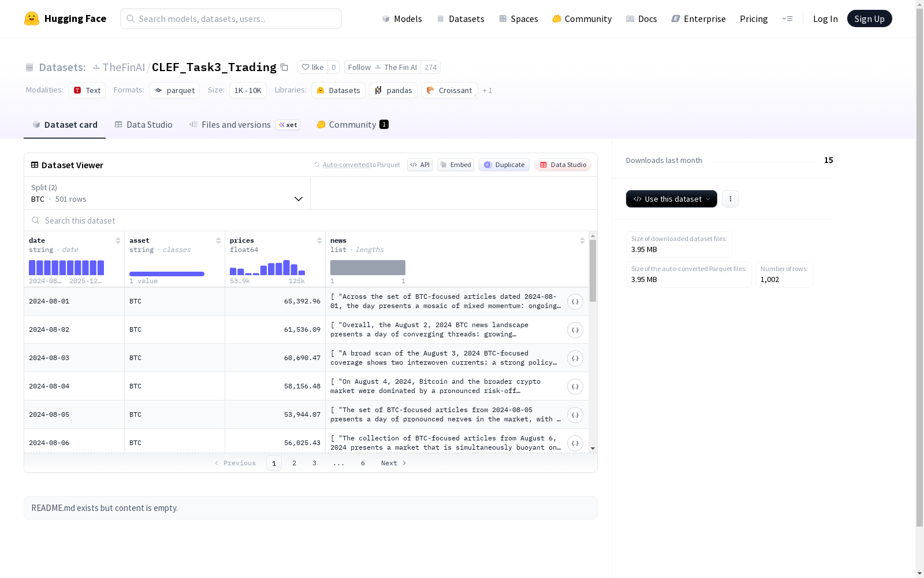Go to Models in top navigation

click(x=402, y=18)
